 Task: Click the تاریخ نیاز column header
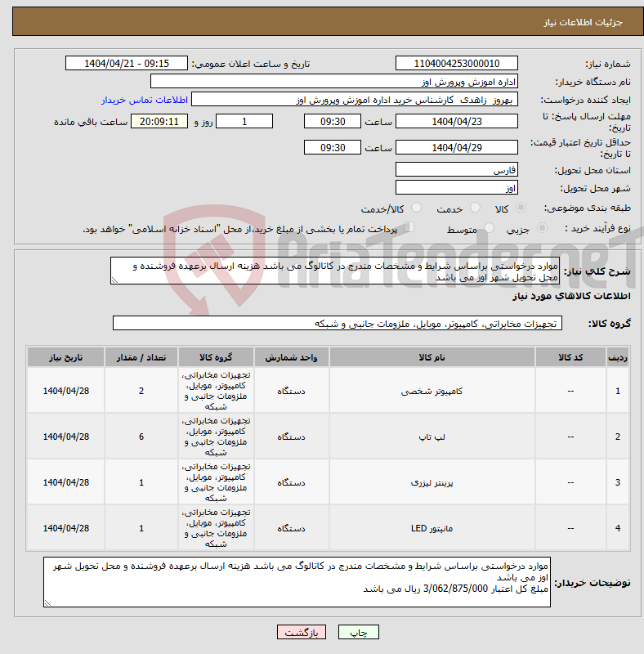coord(66,357)
